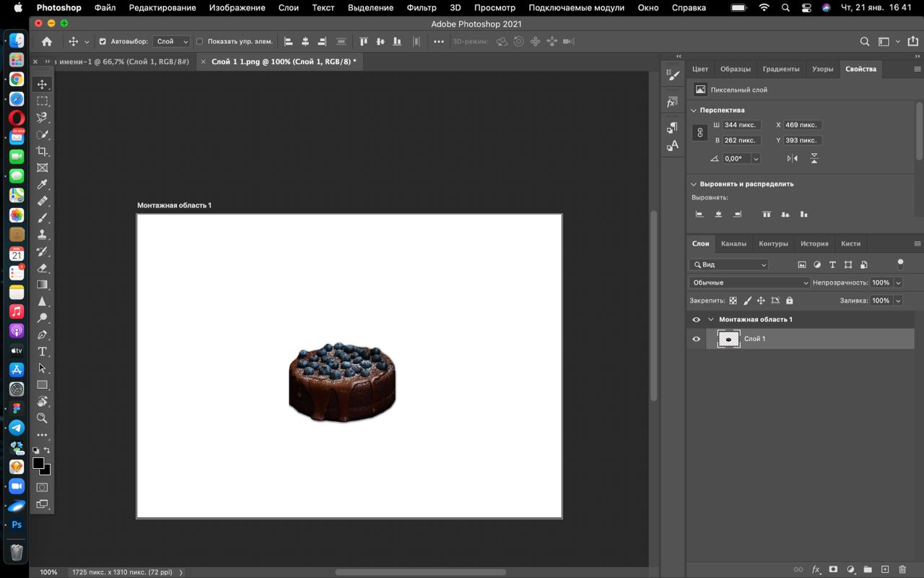
Task: Select the Eraser tool
Action: tap(43, 268)
